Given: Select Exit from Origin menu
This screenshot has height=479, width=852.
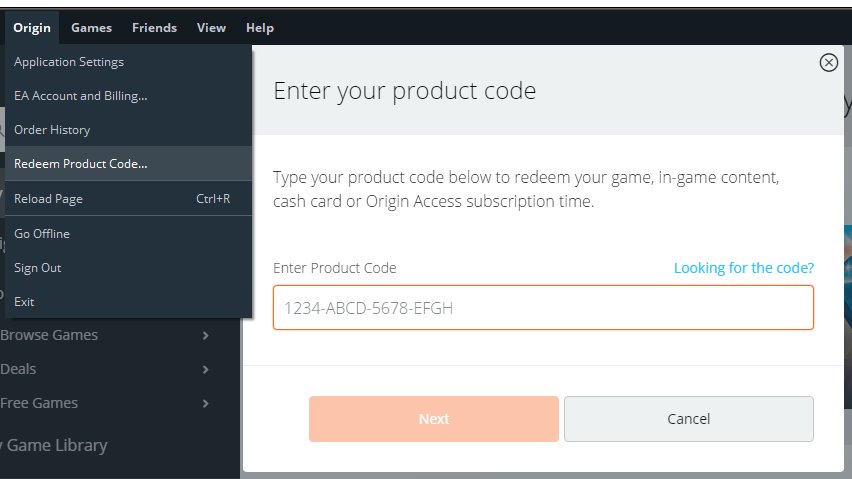Looking at the screenshot, I should (24, 302).
